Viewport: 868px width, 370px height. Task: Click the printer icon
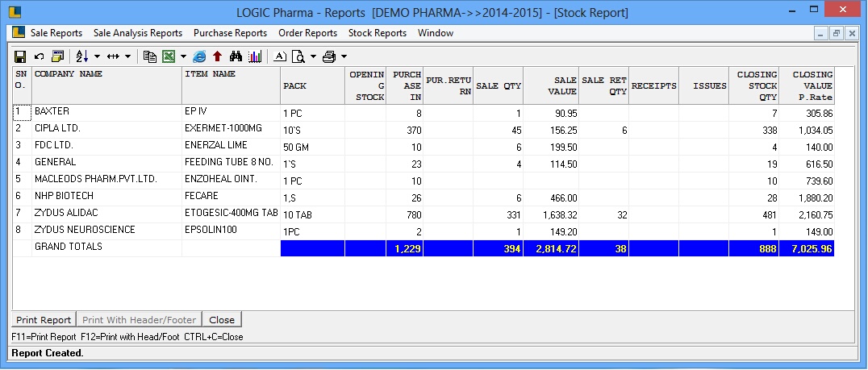[x=329, y=56]
